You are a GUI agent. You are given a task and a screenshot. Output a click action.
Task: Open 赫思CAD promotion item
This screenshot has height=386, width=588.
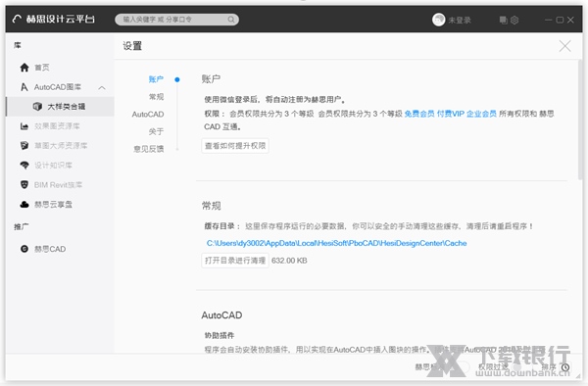pos(50,249)
